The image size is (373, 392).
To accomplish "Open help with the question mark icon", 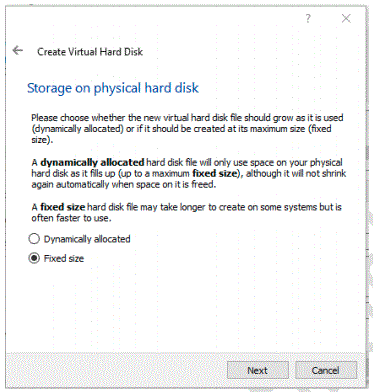I will coord(308,18).
